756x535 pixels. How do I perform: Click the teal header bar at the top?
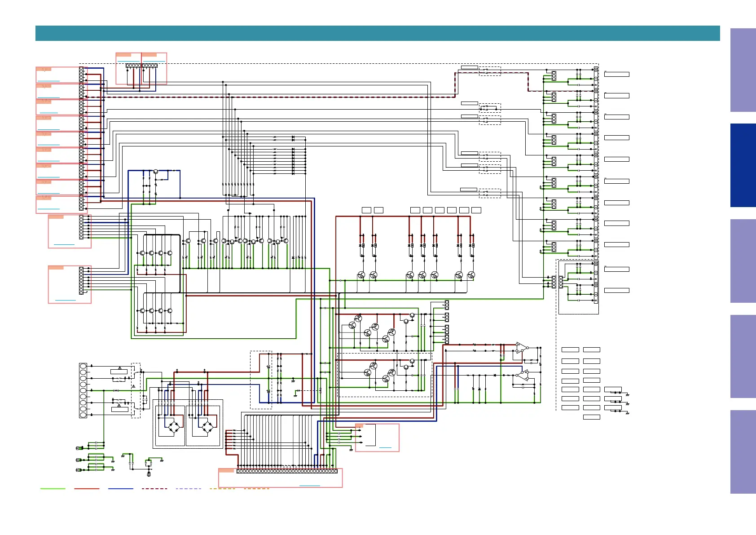pyautogui.click(x=378, y=33)
